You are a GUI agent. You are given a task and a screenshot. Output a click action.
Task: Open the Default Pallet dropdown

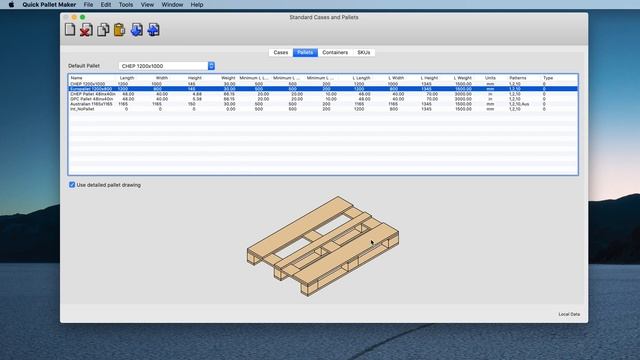coord(167,66)
